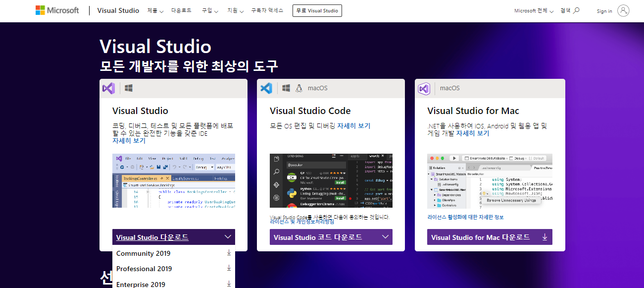This screenshot has width=644, height=288.
Task: Click the account avatar icon
Action: coord(624,10)
